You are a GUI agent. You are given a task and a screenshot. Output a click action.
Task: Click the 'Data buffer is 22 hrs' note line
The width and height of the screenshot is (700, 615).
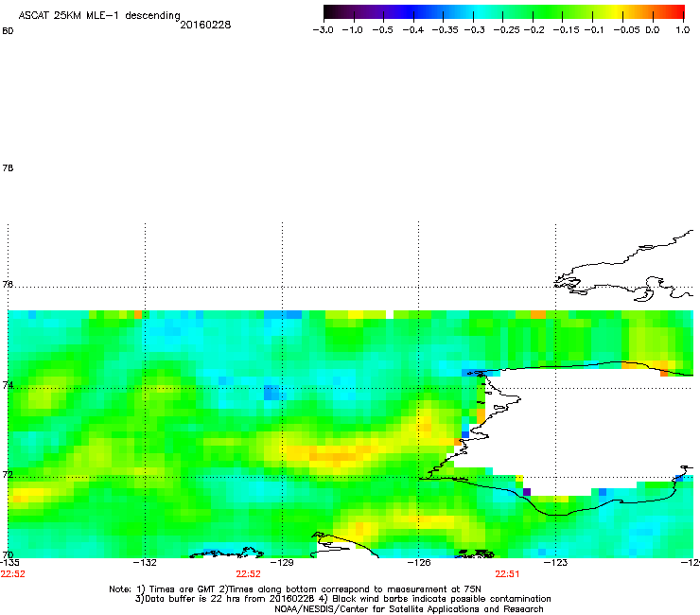(x=342, y=599)
